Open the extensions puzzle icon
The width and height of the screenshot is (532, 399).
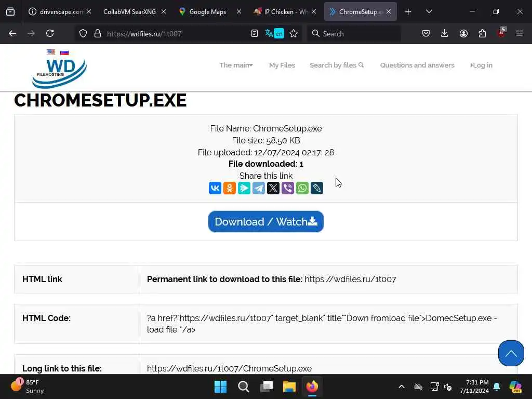(482, 34)
